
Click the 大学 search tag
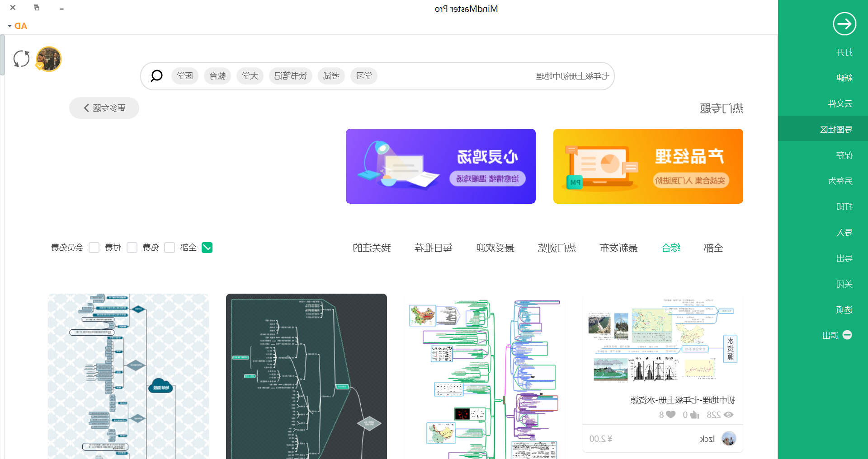point(250,76)
